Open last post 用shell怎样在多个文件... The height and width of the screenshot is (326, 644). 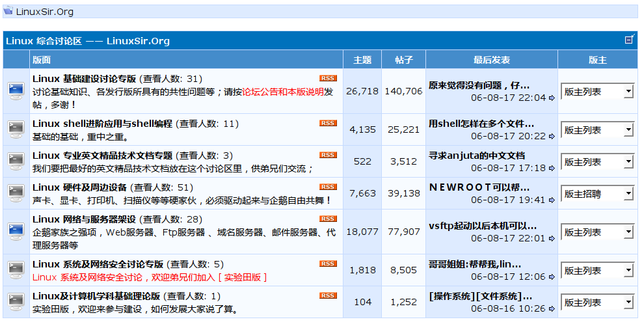tap(481, 124)
